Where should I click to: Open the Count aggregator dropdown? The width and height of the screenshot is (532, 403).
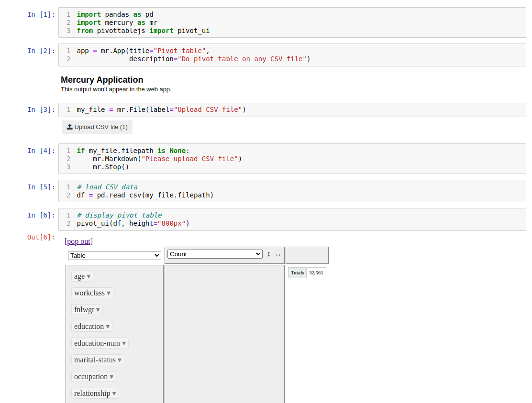coord(214,254)
